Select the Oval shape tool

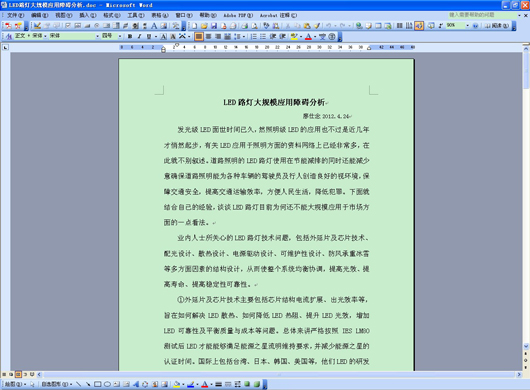[107, 384]
